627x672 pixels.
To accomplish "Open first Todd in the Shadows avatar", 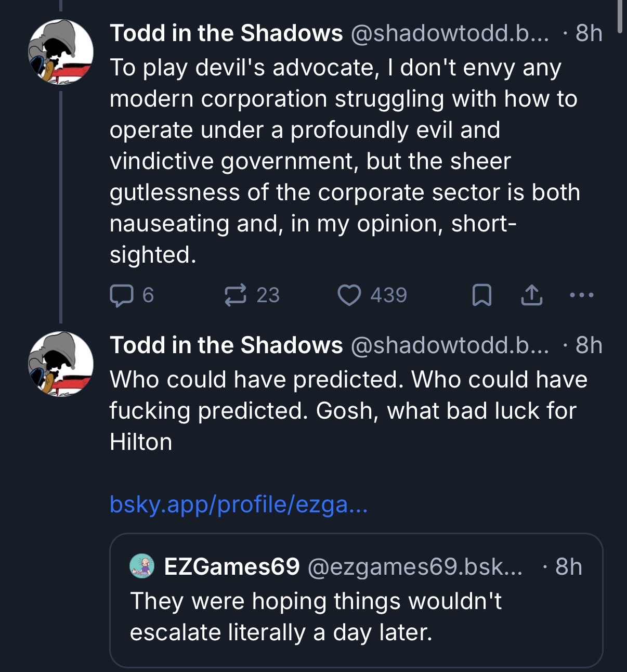I will [x=61, y=52].
